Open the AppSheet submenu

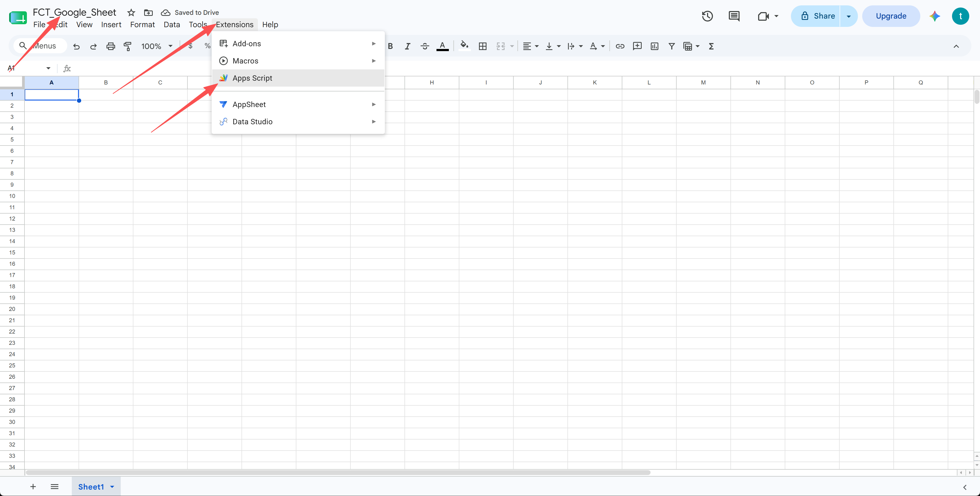point(298,104)
